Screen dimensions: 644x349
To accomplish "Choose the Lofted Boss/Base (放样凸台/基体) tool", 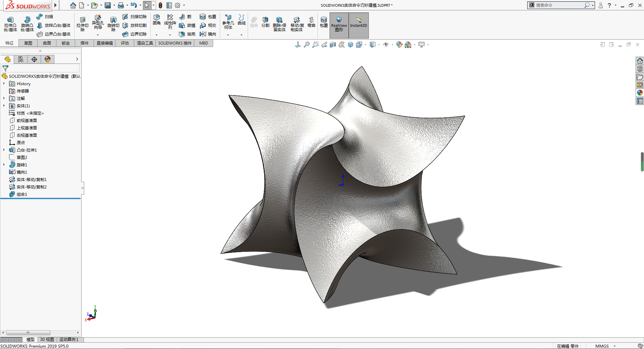I will 54,25.
